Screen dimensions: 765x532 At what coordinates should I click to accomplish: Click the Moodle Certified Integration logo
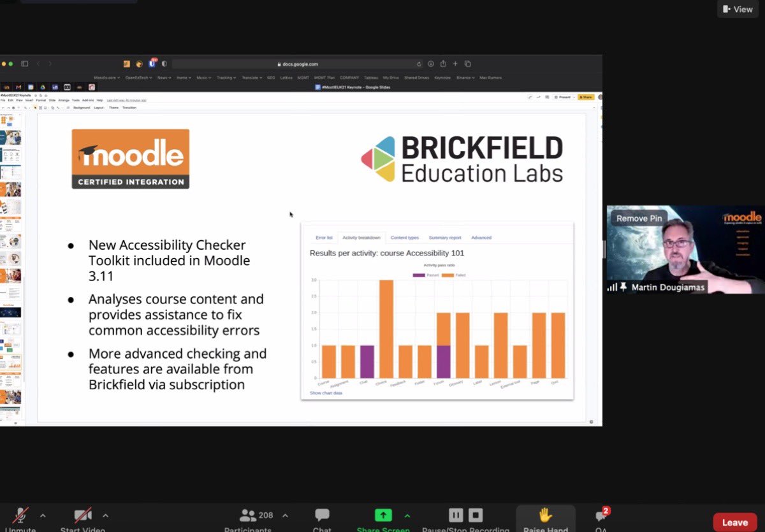[130, 159]
